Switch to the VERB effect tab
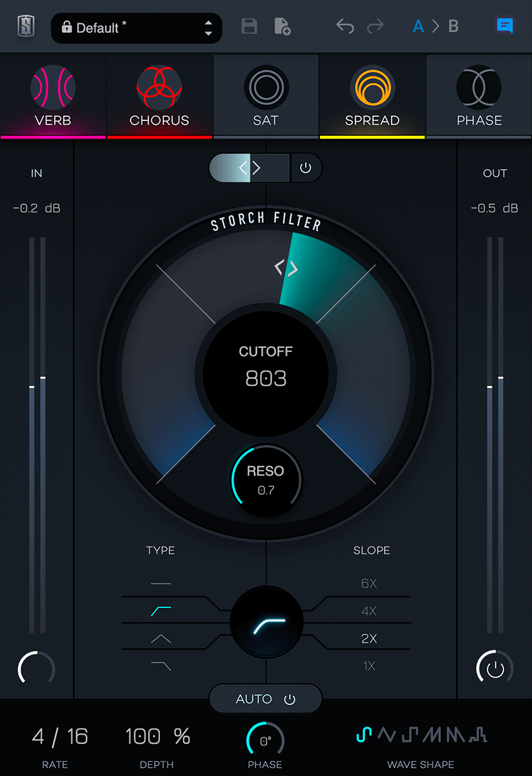The height and width of the screenshot is (776, 532). coord(53,97)
